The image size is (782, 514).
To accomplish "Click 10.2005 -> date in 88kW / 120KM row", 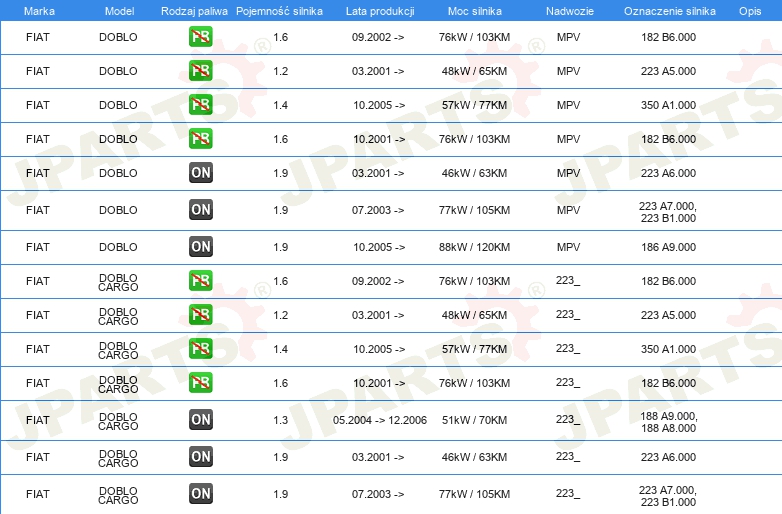I will coord(379,247).
